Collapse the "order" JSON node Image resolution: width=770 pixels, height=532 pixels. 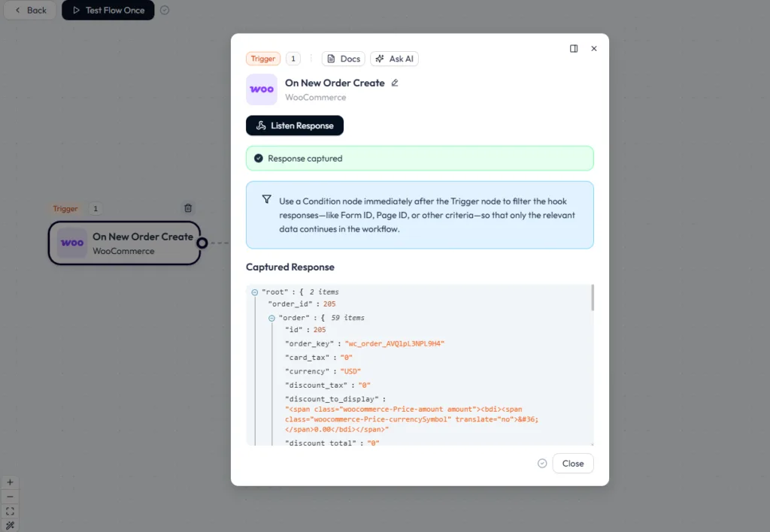(x=271, y=319)
